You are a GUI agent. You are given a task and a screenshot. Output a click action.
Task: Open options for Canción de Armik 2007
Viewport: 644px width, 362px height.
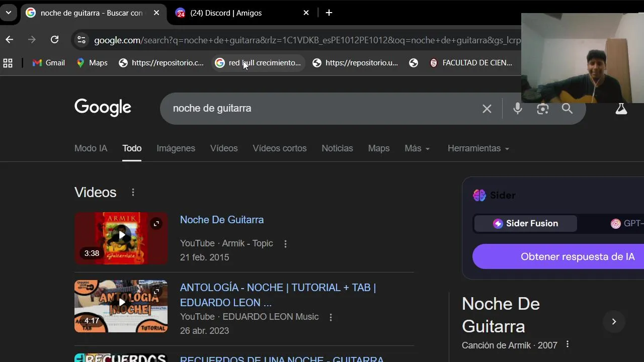(568, 344)
